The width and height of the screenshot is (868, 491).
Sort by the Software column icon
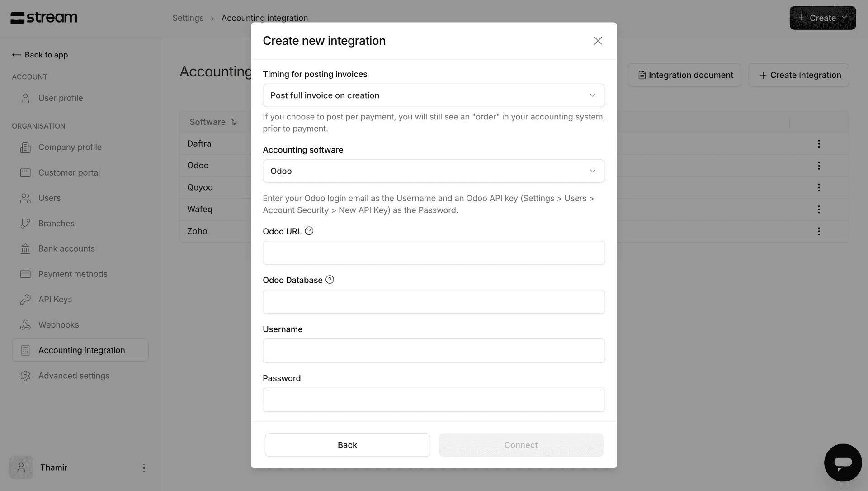pyautogui.click(x=234, y=122)
